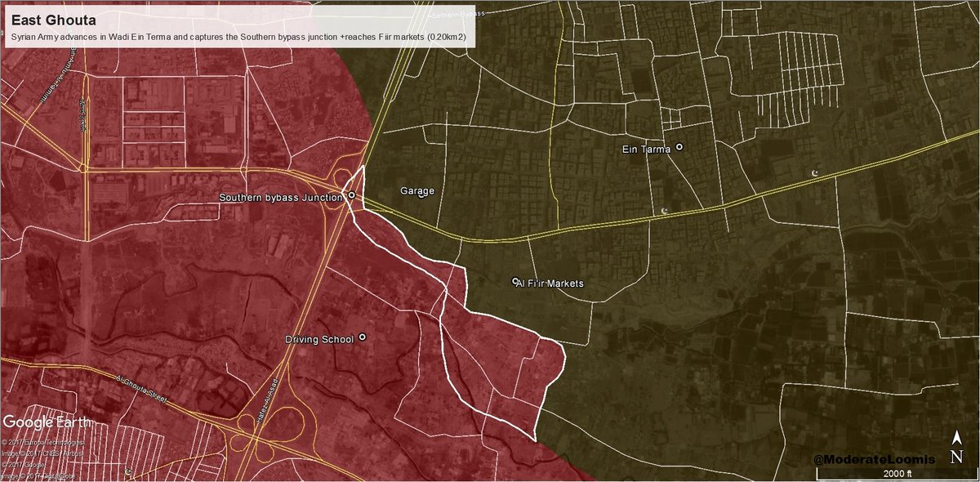Screen dimensions: 980x482
Task: Select the Garage placemark marker
Action: (421, 194)
